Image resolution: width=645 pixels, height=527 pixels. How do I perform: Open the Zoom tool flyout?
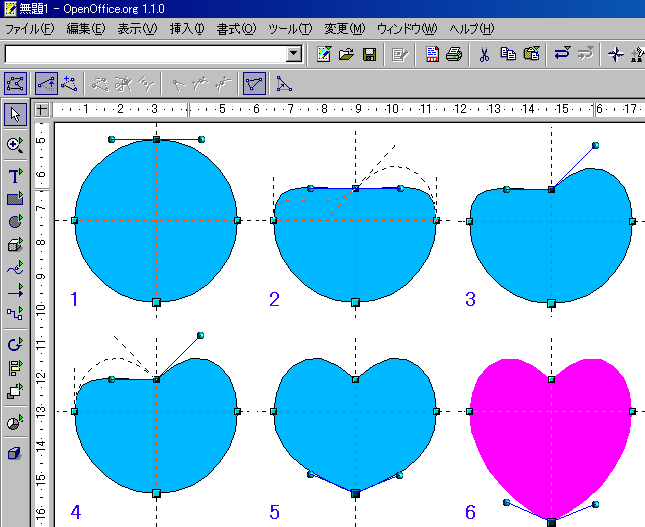[16, 144]
